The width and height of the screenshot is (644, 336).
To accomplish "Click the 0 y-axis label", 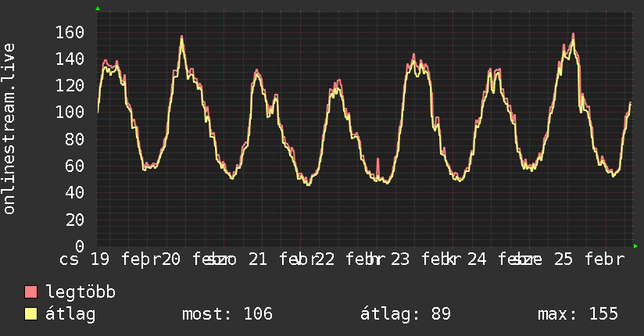I will click(x=80, y=246).
